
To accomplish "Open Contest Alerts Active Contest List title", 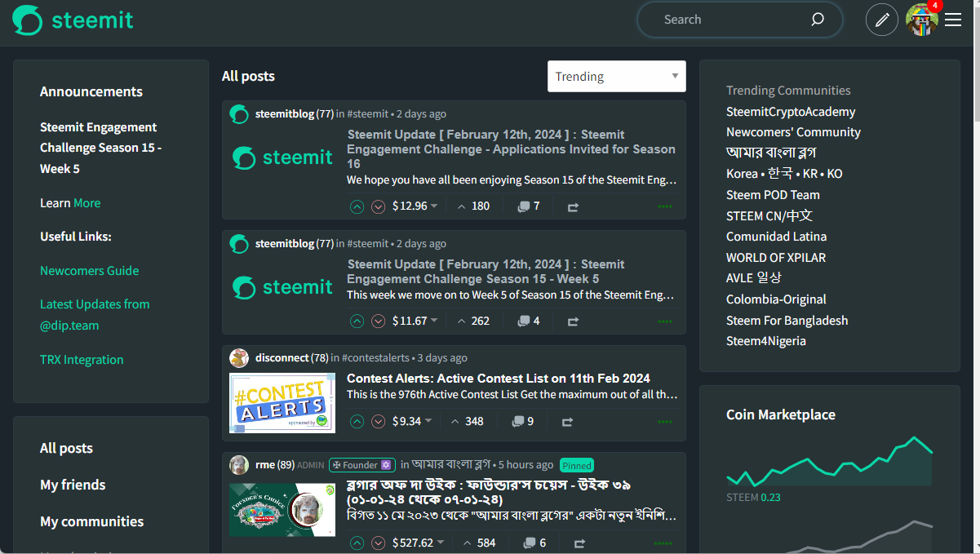I will [x=499, y=379].
